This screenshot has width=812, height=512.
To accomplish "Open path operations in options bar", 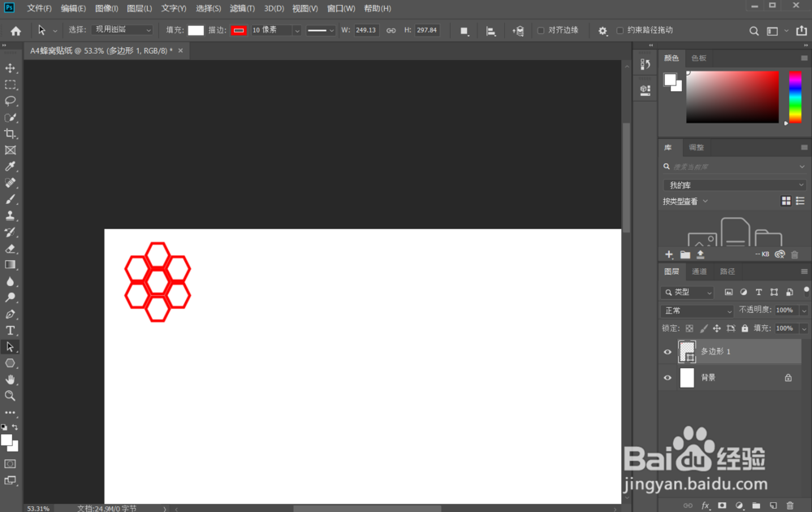I will pyautogui.click(x=464, y=31).
